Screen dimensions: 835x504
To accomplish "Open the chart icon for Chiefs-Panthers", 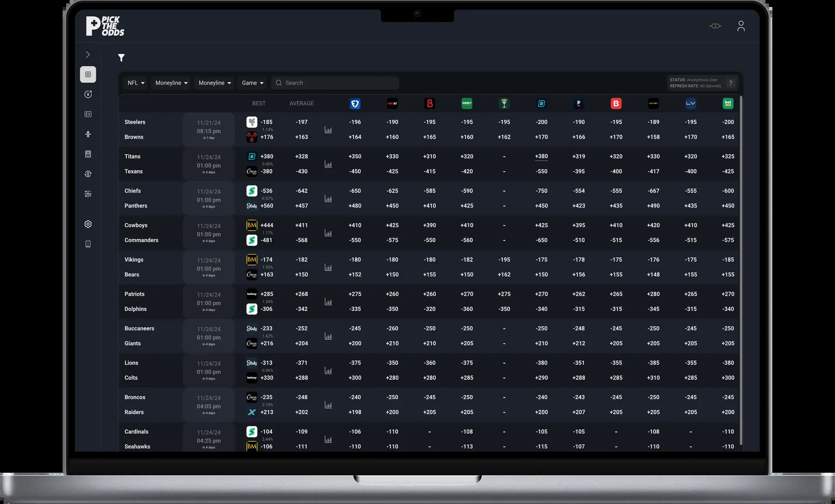I will (328, 199).
